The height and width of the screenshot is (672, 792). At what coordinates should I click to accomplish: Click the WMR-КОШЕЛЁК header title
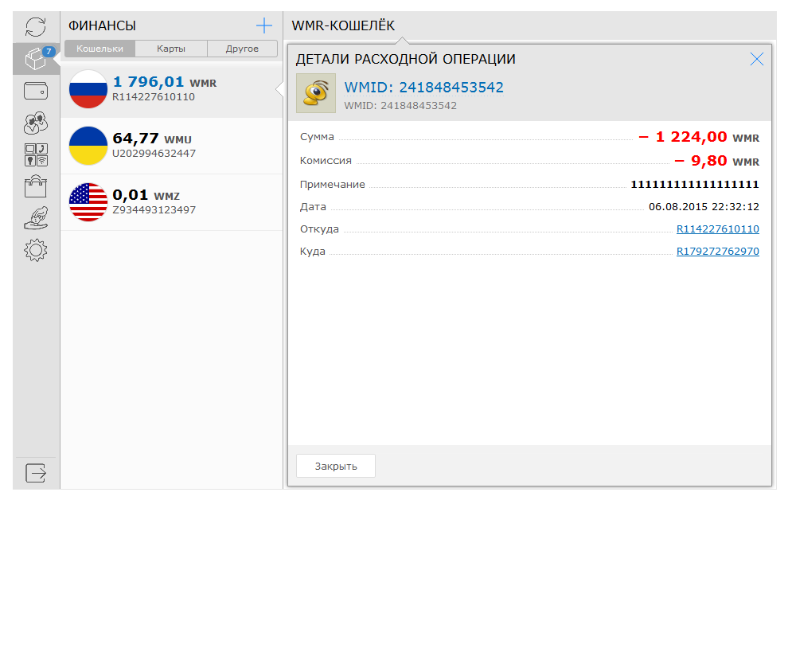(343, 25)
